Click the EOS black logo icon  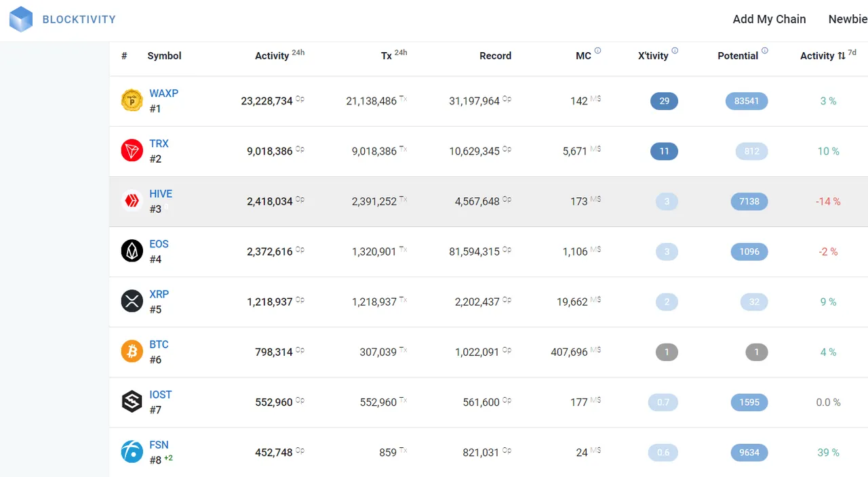point(132,251)
